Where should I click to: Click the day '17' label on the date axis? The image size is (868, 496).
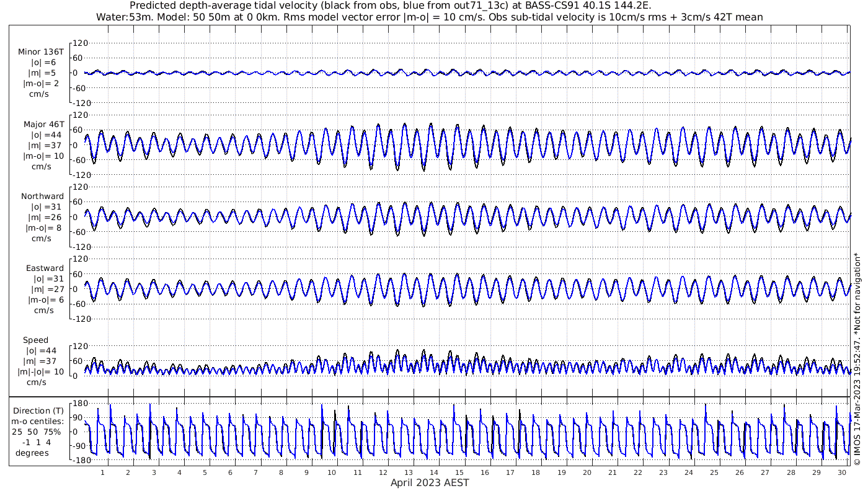[510, 472]
